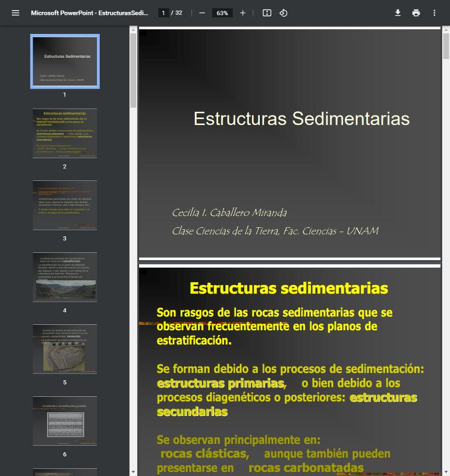Click the thumbnail panel scrollbar handle
Image resolution: width=450 pixels, height=476 pixels.
click(133, 70)
